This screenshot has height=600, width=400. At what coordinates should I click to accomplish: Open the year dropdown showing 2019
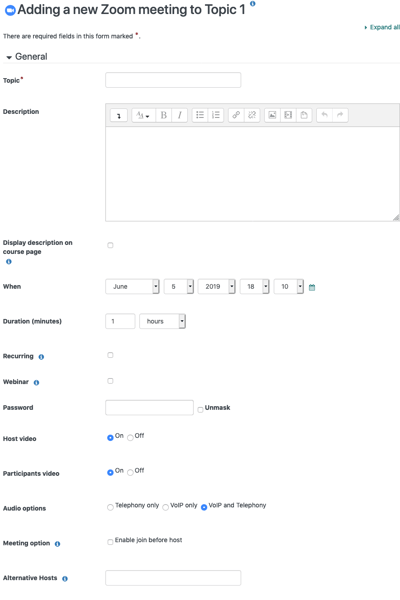click(216, 287)
